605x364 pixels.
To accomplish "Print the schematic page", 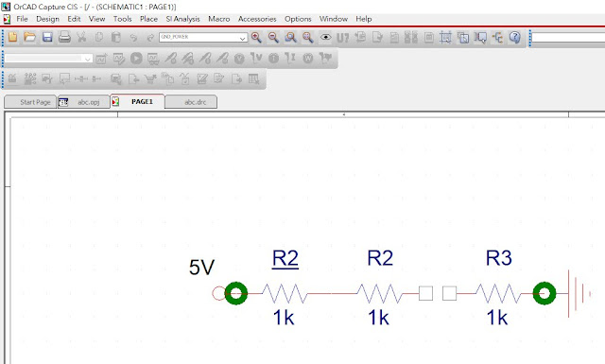I will point(64,38).
